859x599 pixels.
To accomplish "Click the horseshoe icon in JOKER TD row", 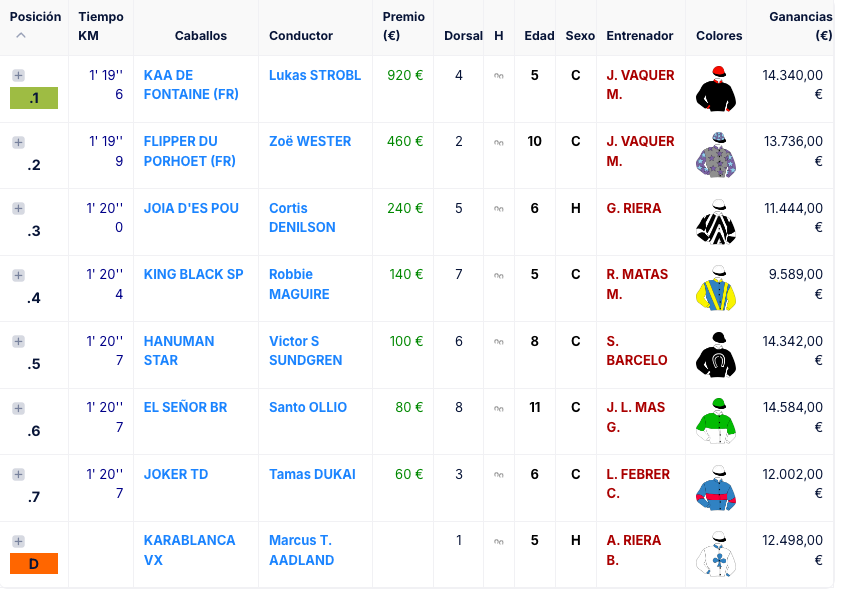I will (x=499, y=475).
